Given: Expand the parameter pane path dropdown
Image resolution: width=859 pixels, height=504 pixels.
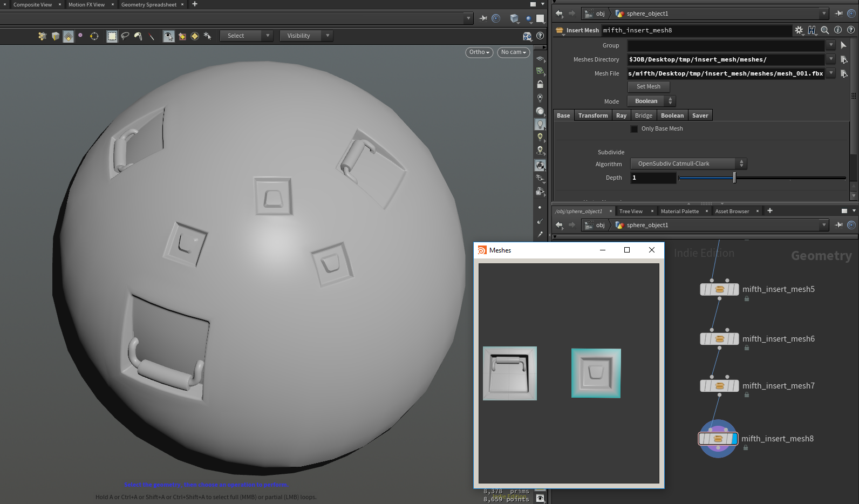Looking at the screenshot, I should click(x=824, y=13).
